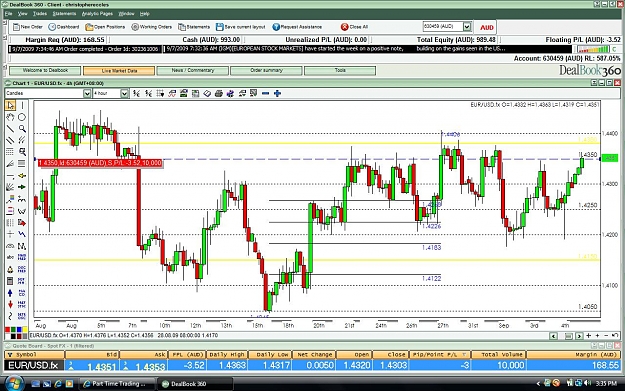Select the yellow left-right arrow tool
The image size is (625, 391).
pos(22,175)
